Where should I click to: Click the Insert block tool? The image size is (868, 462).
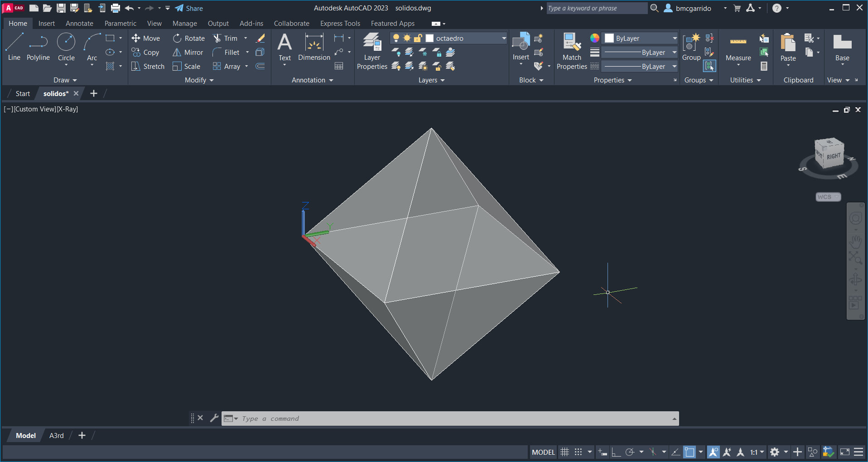521,47
